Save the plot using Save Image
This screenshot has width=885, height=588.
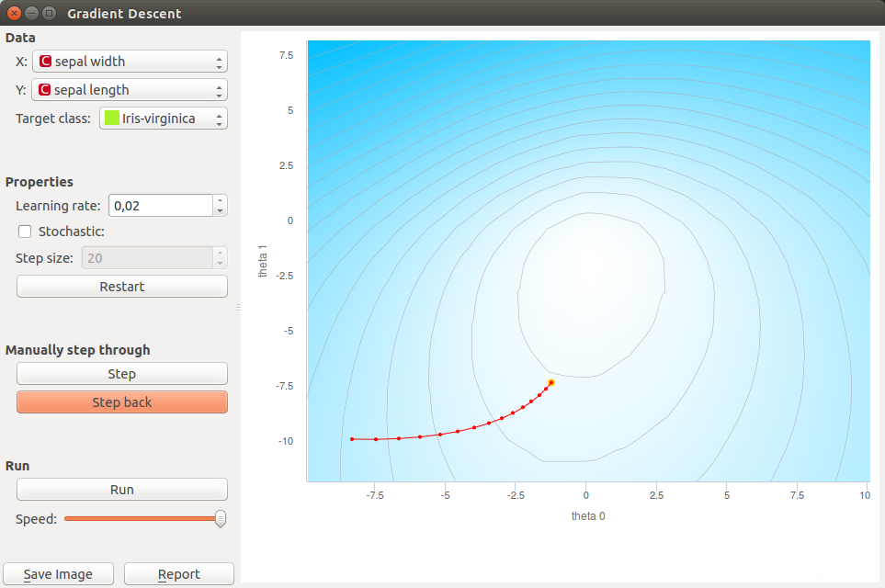tap(58, 573)
